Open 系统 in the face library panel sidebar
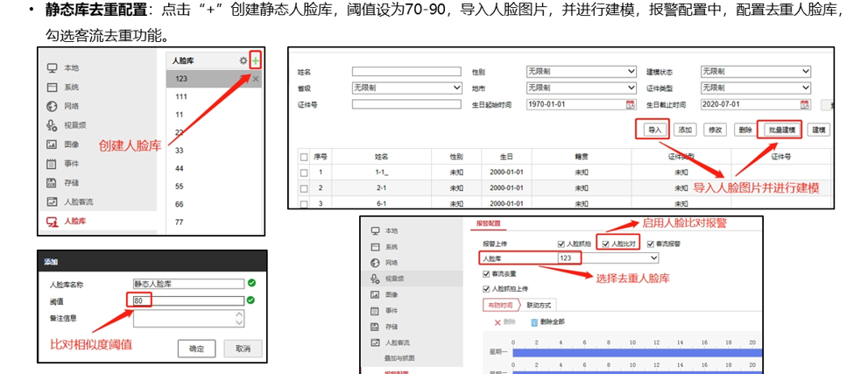 (72, 88)
